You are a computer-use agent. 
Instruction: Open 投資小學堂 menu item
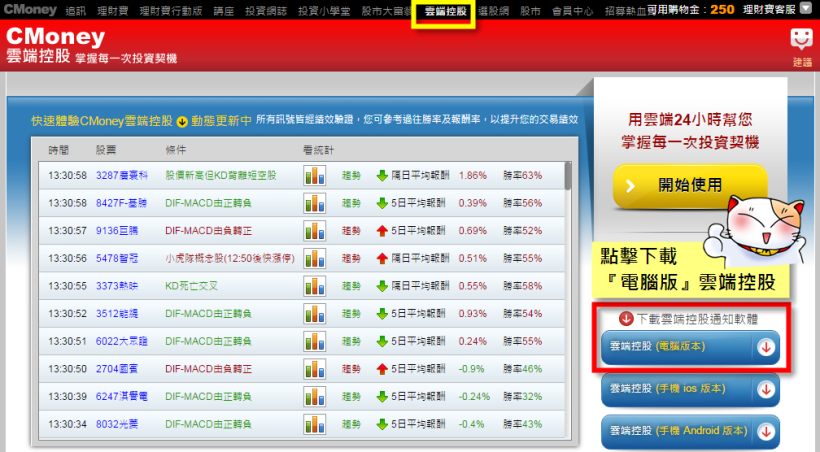[324, 10]
